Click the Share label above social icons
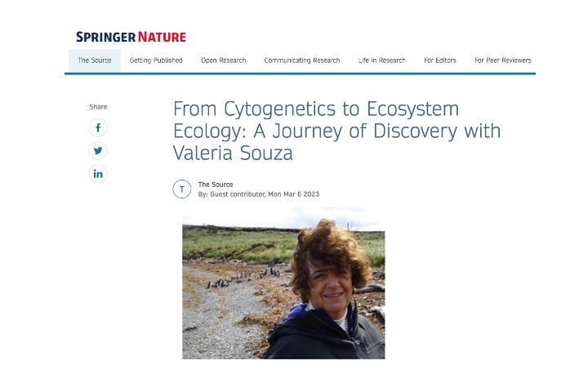This screenshot has width=588, height=392. coord(98,107)
